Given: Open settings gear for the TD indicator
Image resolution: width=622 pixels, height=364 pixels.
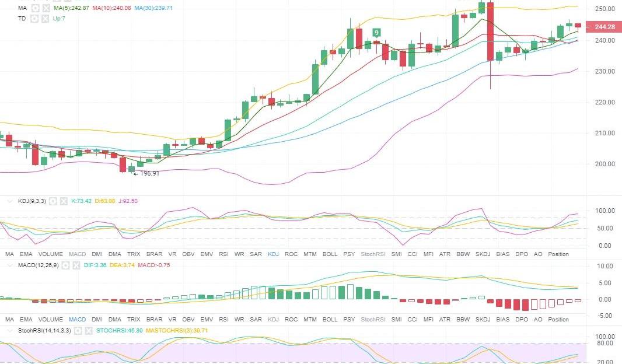Looking at the screenshot, I should point(34,19).
